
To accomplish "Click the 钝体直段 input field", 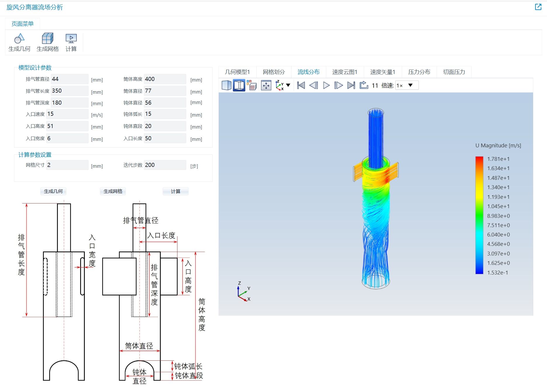I will 165,126.
